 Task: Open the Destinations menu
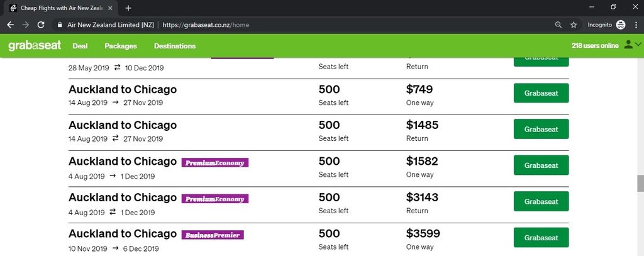175,46
